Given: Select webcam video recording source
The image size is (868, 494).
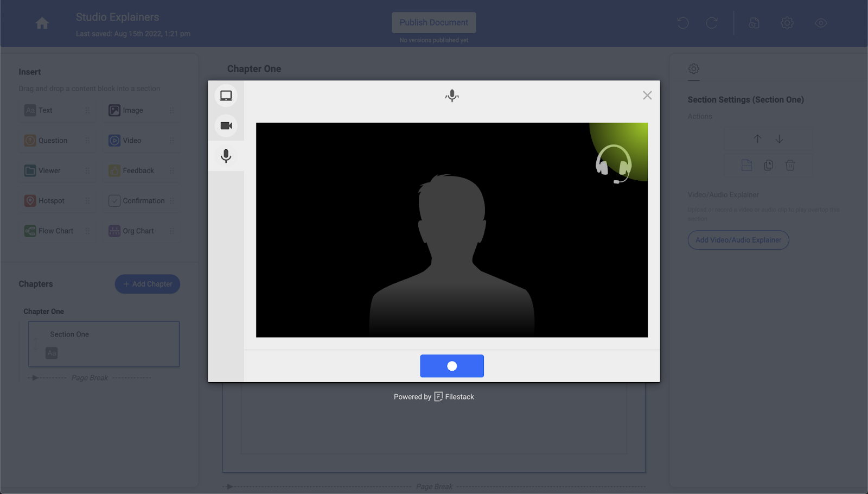Looking at the screenshot, I should pos(226,126).
